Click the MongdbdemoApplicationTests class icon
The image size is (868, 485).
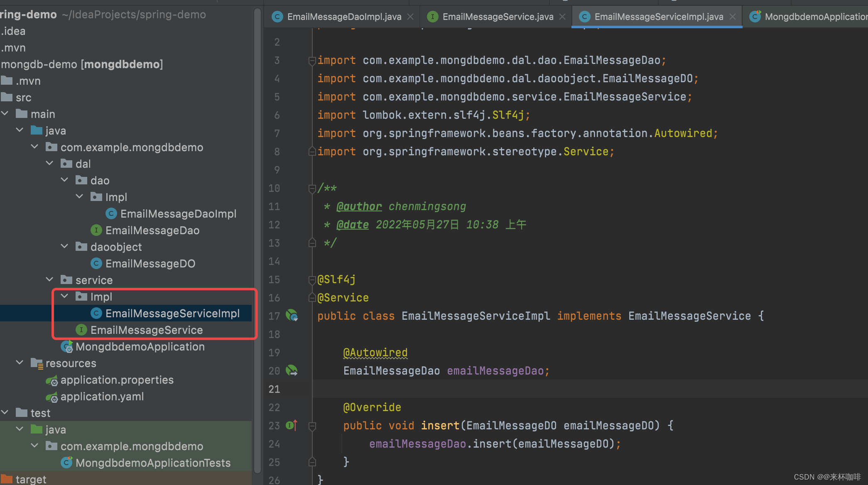(x=66, y=463)
